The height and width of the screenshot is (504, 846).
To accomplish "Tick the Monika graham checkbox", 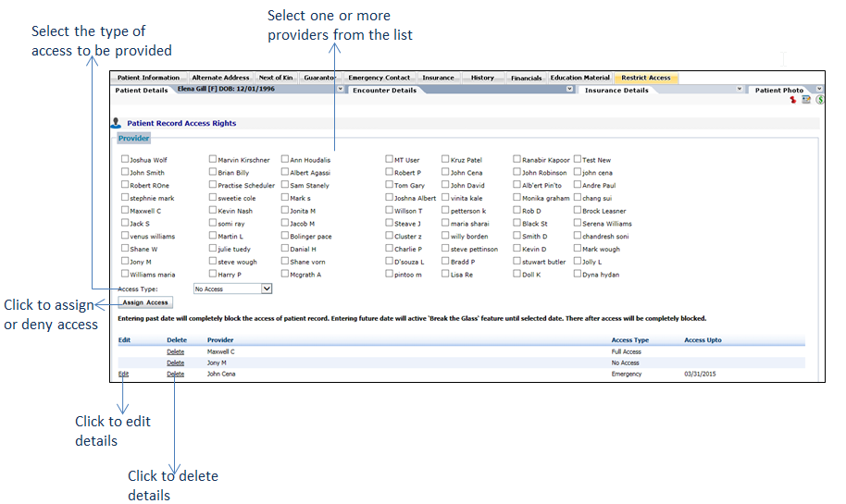I will click(516, 197).
